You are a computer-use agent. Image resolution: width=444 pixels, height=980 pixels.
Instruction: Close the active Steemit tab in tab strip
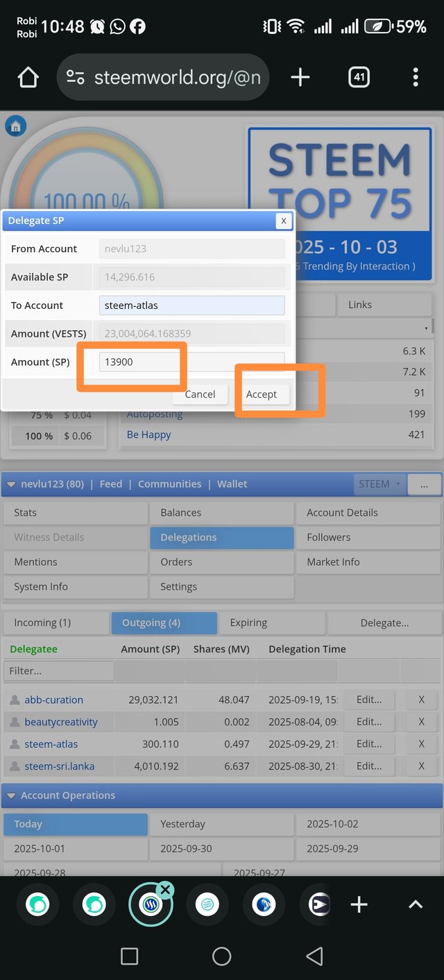click(165, 890)
